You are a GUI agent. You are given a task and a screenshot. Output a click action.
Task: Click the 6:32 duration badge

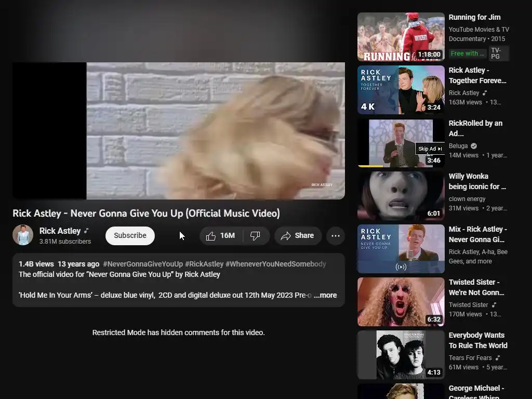(x=434, y=320)
